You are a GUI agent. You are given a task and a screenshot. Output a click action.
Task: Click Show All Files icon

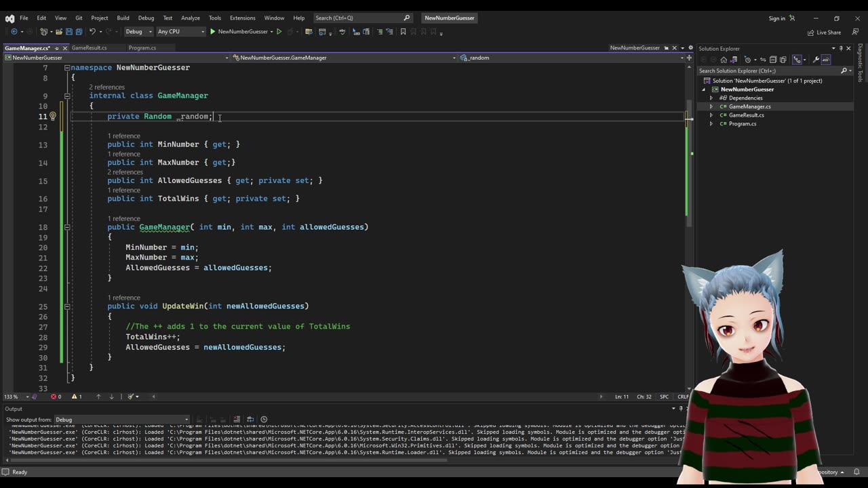(783, 60)
